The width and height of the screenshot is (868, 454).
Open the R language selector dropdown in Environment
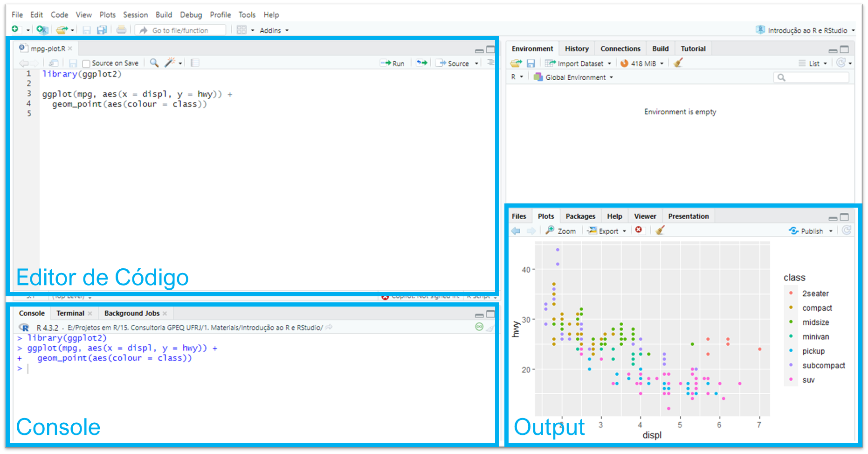point(517,77)
